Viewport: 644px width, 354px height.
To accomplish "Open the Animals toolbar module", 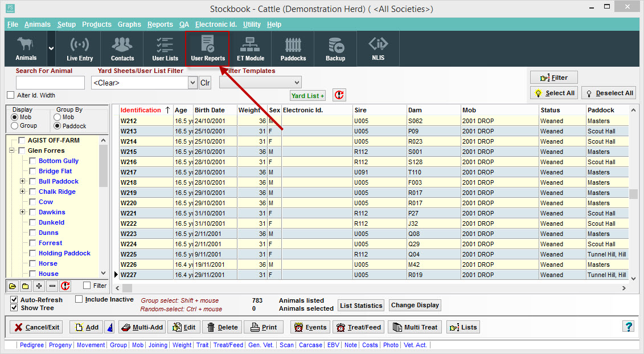I will click(26, 49).
